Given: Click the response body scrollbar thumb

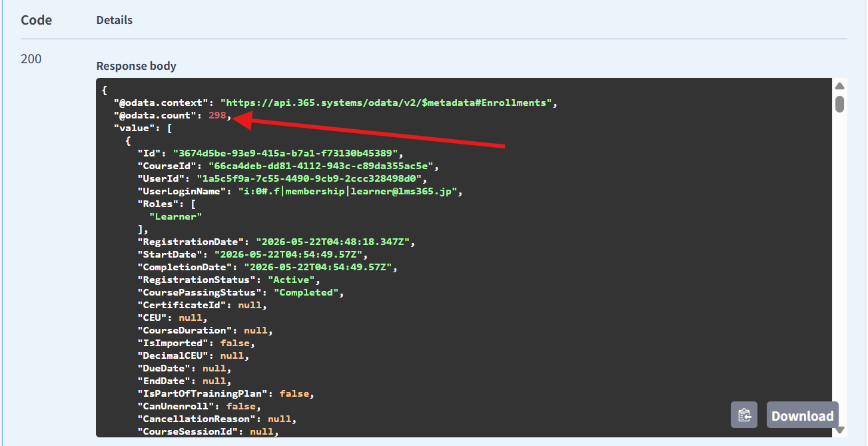Looking at the screenshot, I should point(840,104).
